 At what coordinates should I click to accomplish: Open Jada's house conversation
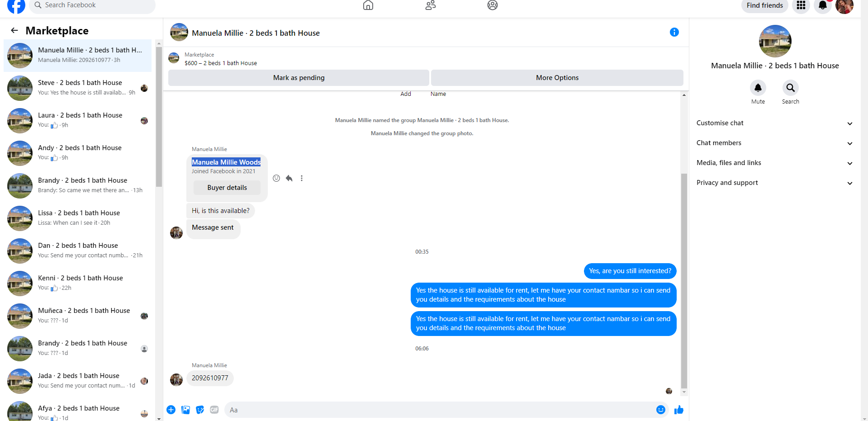[x=78, y=381]
